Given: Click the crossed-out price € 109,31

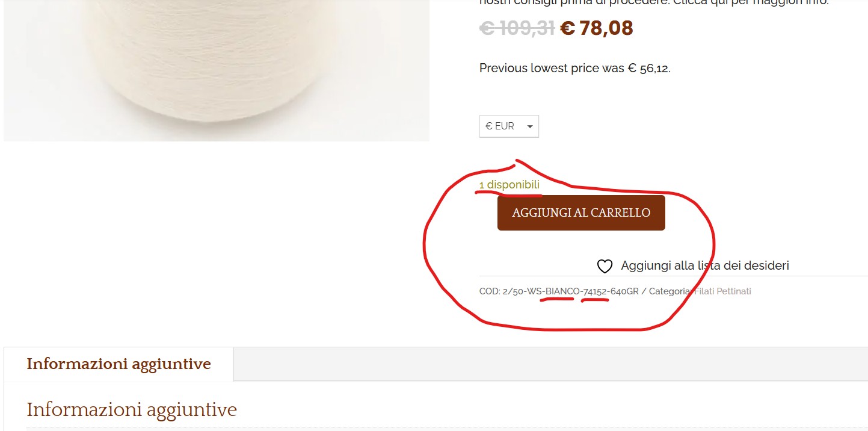Looking at the screenshot, I should 517,28.
